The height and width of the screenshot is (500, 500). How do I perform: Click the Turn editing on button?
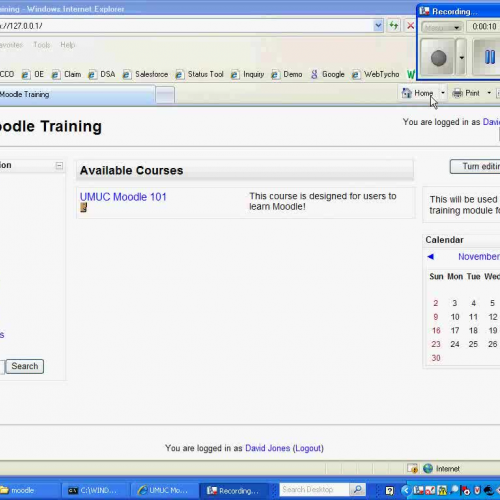[x=475, y=166]
